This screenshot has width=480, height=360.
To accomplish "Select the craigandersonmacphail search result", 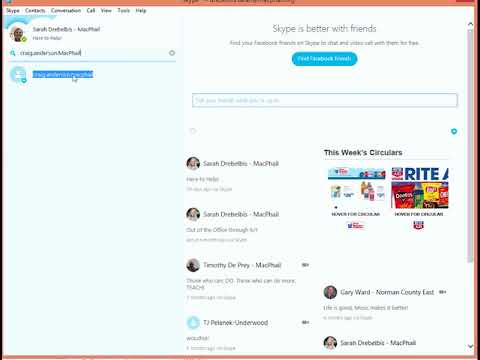I will (x=63, y=74).
